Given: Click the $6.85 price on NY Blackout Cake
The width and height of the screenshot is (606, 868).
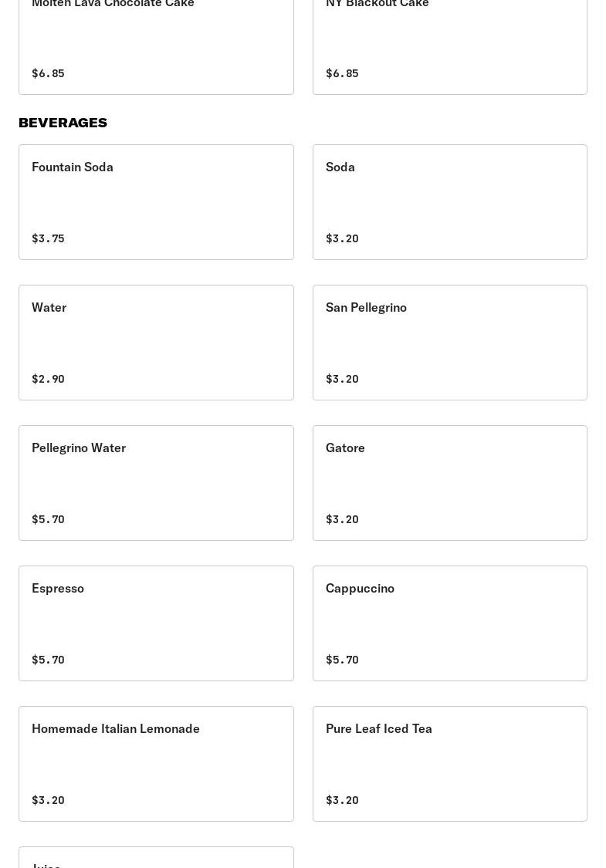Looking at the screenshot, I should click(342, 73).
